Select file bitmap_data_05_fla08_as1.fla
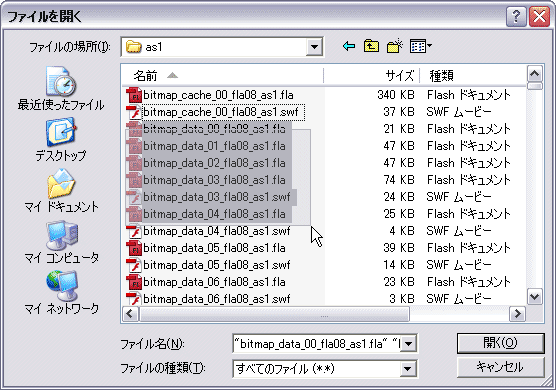 [214, 248]
